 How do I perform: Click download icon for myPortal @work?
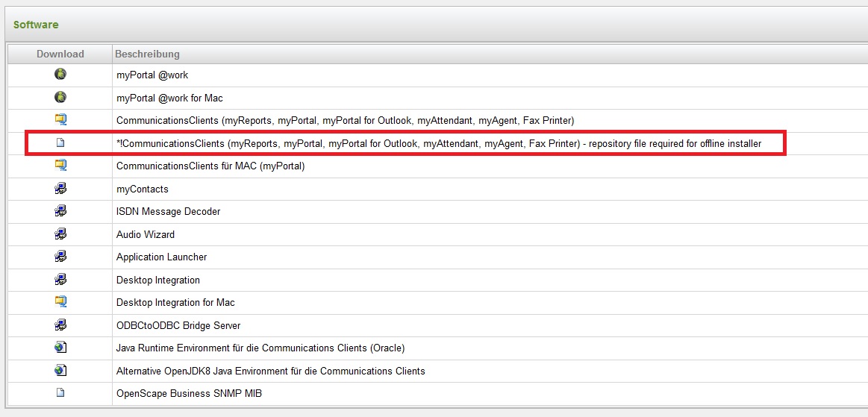click(60, 74)
